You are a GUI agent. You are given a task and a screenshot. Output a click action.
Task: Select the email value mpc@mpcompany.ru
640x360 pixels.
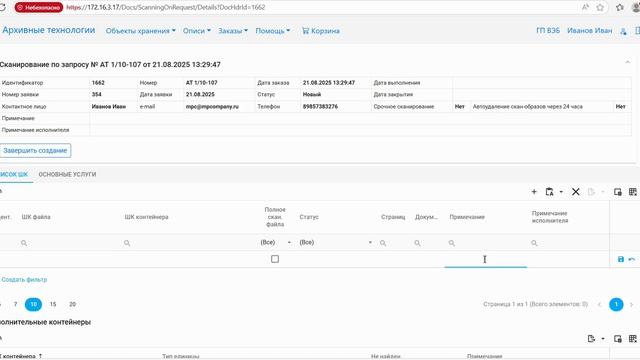(x=212, y=107)
